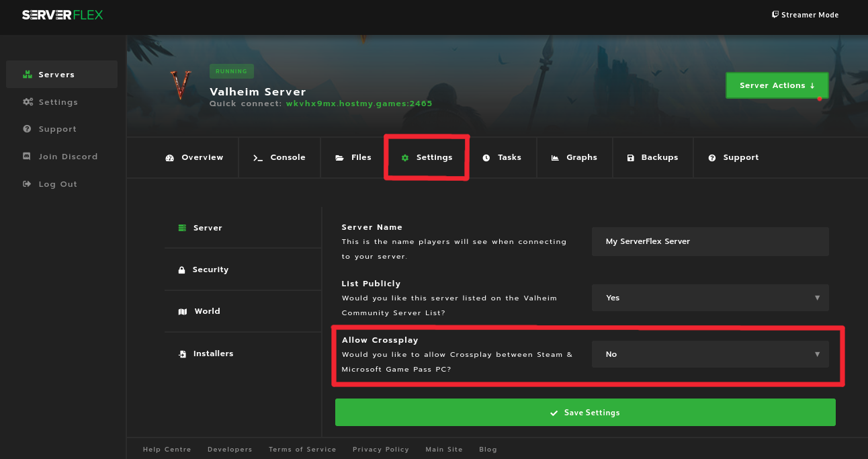Open the List Publicly dropdown
The width and height of the screenshot is (868, 459).
click(x=710, y=298)
